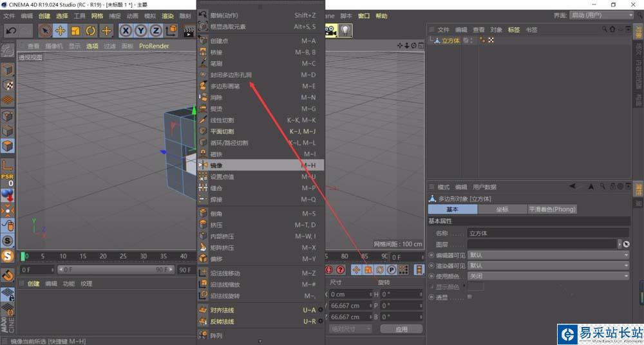Switch to Edges mode cube icon
The width and height of the screenshot is (644, 345).
click(x=7, y=131)
